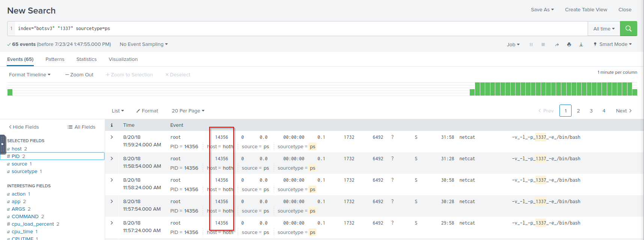Click the pause job icon
Viewport: 644px width, 240px height.
[x=531, y=44]
